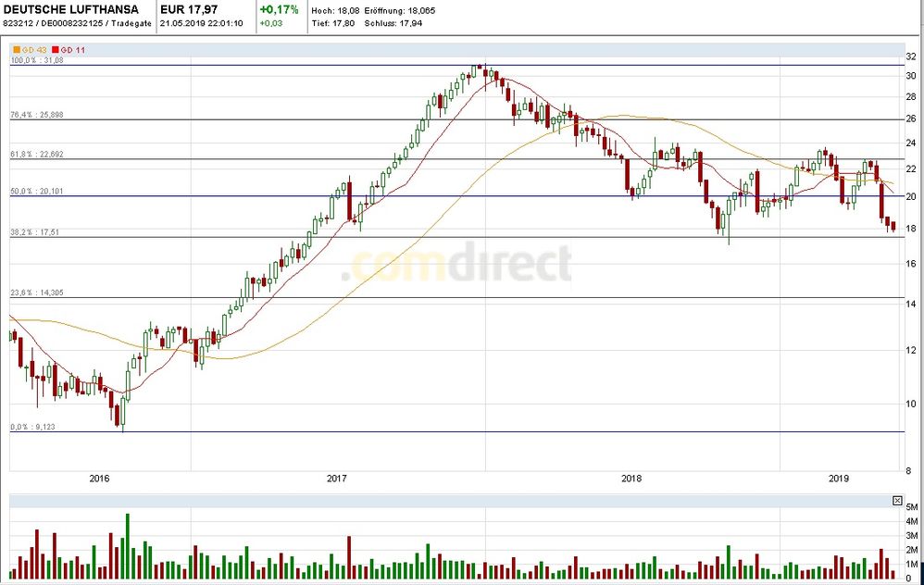Screen dimensions: 924x585
Task: Click the EUR 17,97 price
Action: [189, 9]
